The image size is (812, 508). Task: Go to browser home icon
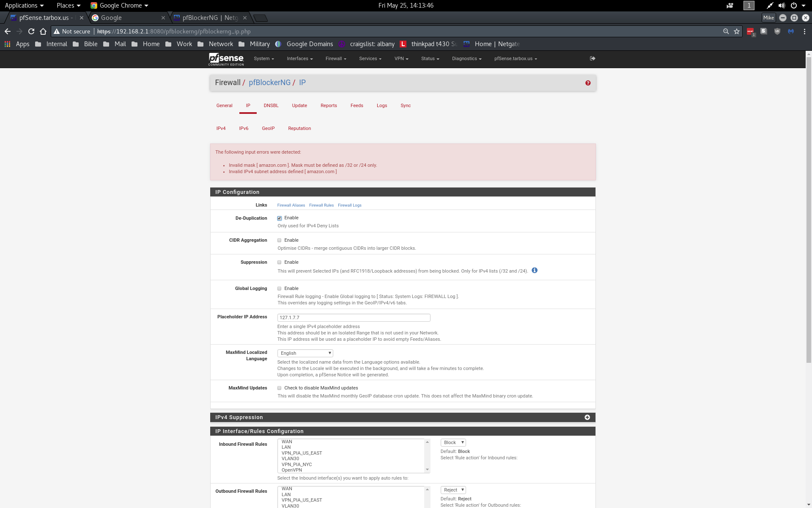(x=43, y=31)
